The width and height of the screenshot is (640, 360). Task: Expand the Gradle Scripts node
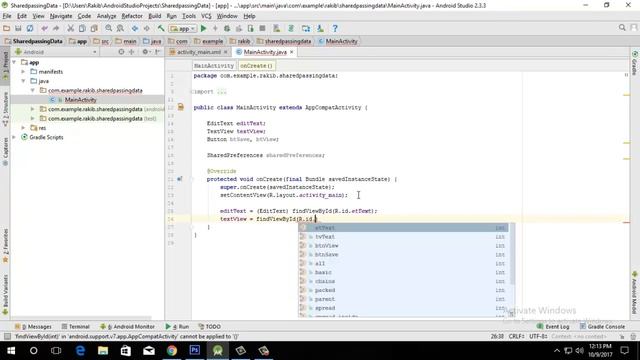14,138
